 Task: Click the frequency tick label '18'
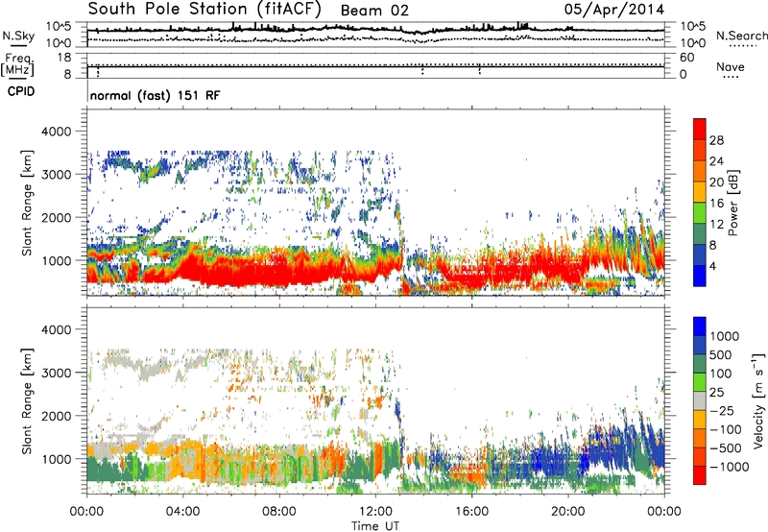click(64, 58)
